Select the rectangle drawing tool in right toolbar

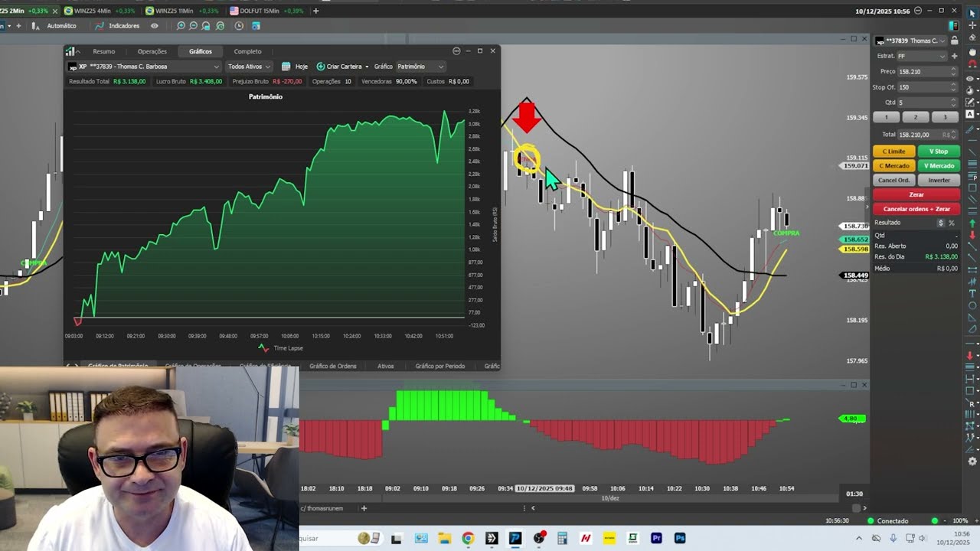tap(971, 187)
